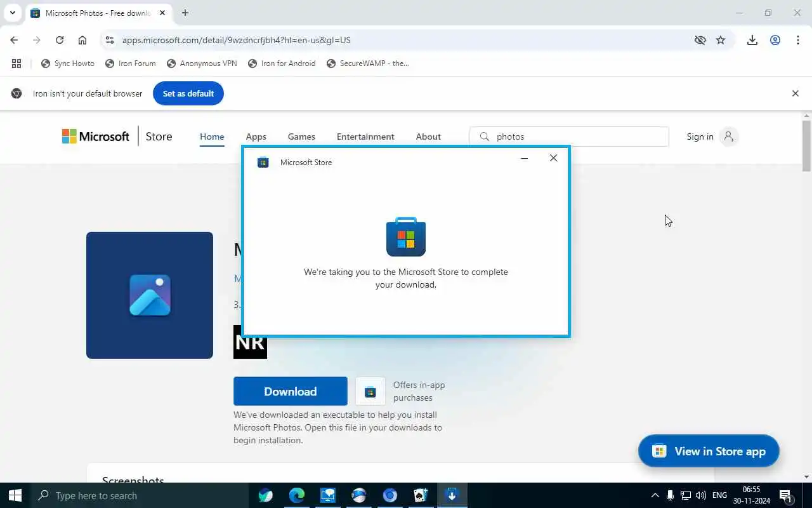This screenshot has height=508, width=812.
Task: Open the browser home page
Action: tap(82, 40)
